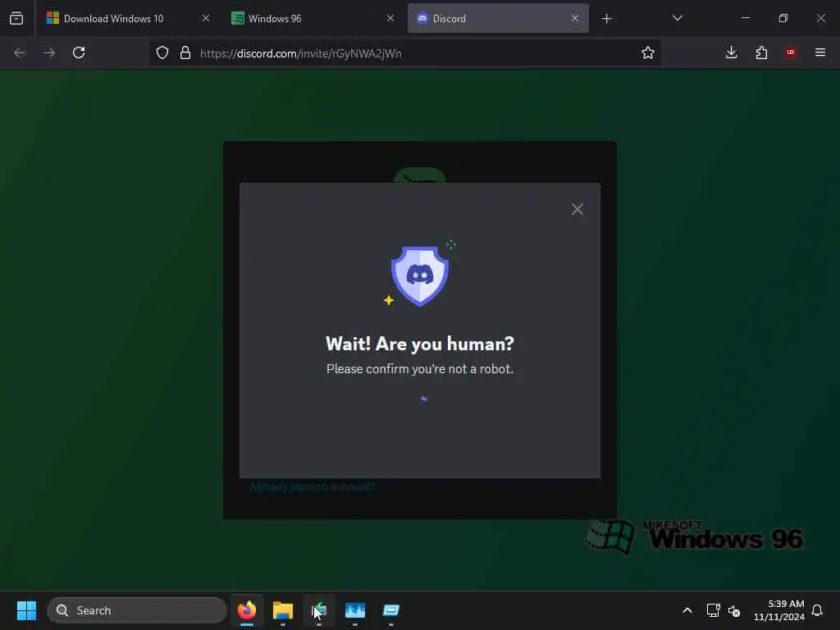Go back one page
The width and height of the screenshot is (840, 630).
(x=20, y=52)
